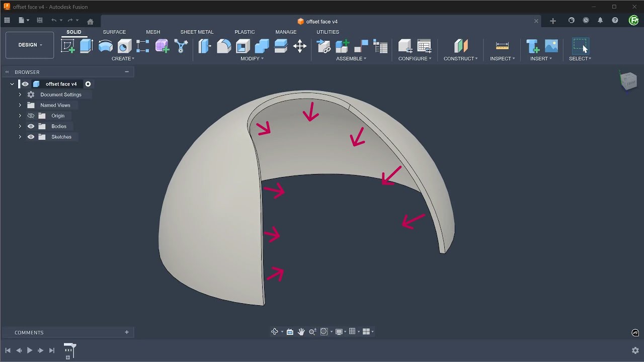This screenshot has height=362, width=644.
Task: Insert an image with the picture icon
Action: pos(551,46)
